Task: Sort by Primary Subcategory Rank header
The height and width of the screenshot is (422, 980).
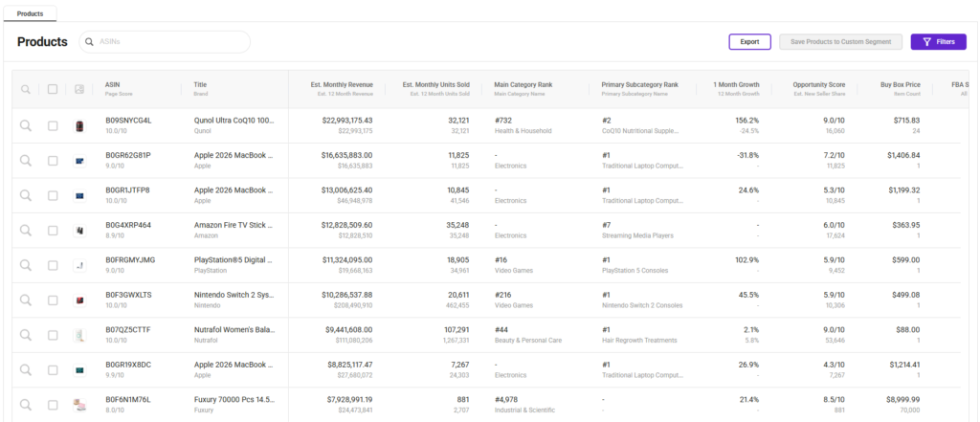Action: tap(639, 84)
